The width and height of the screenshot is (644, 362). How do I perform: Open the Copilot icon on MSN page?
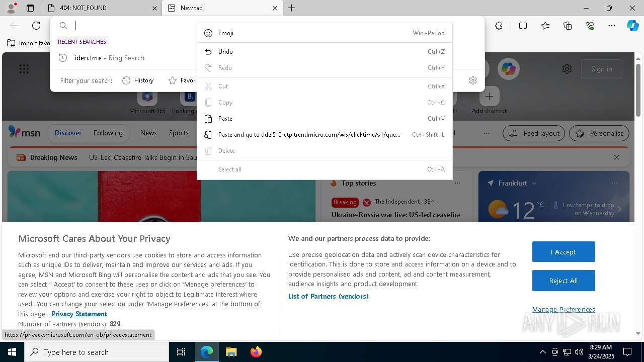click(509, 69)
